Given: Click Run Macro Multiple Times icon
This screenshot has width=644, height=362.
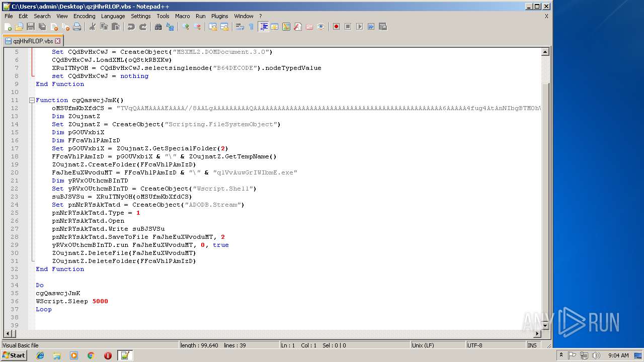Looking at the screenshot, I should point(371,27).
